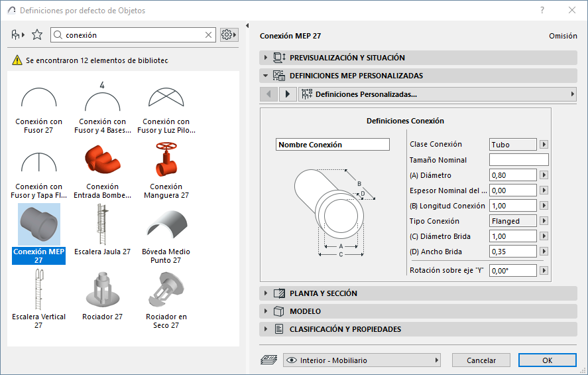Screen dimensions: 588x375
Task: Click the layer stack icon
Action: pos(268,360)
